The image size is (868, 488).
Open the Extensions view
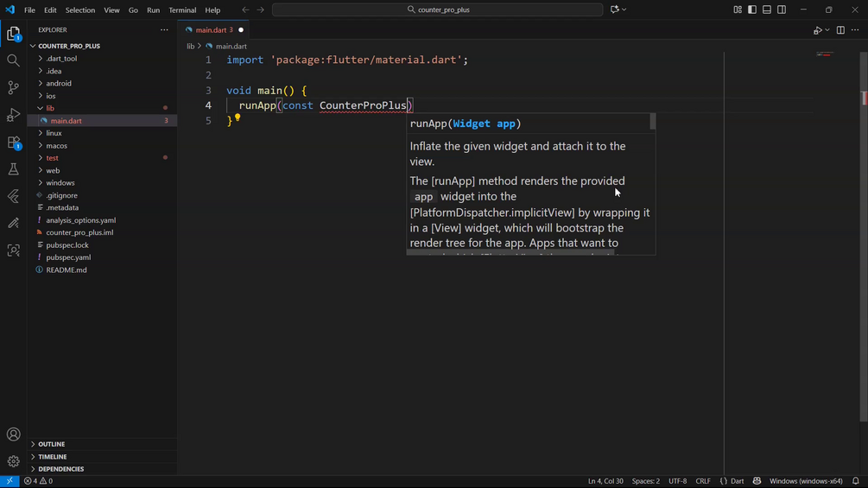(x=13, y=143)
